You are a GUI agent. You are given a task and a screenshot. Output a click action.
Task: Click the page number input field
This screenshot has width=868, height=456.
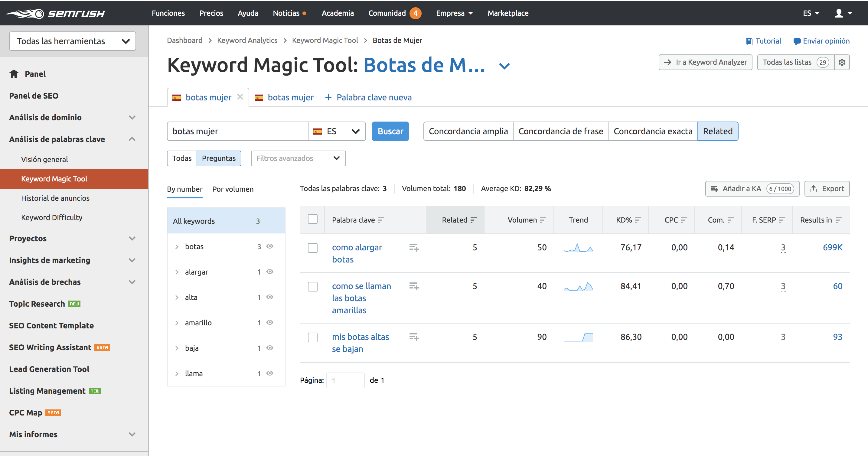pyautogui.click(x=345, y=380)
